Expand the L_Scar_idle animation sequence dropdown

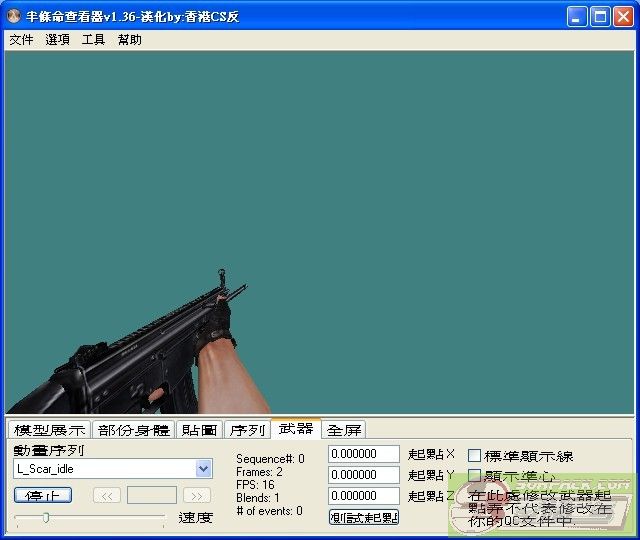pyautogui.click(x=204, y=469)
